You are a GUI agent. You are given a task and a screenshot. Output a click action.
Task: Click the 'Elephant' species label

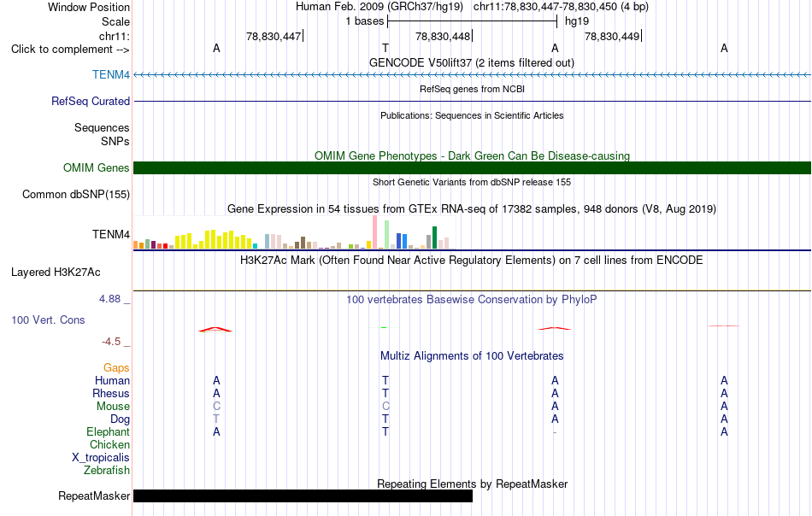(x=108, y=432)
